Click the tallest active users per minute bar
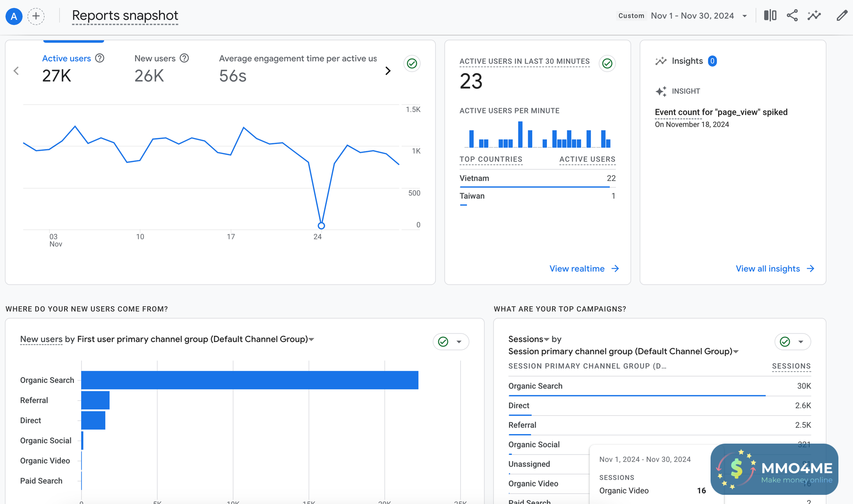The height and width of the screenshot is (504, 853). (520, 135)
